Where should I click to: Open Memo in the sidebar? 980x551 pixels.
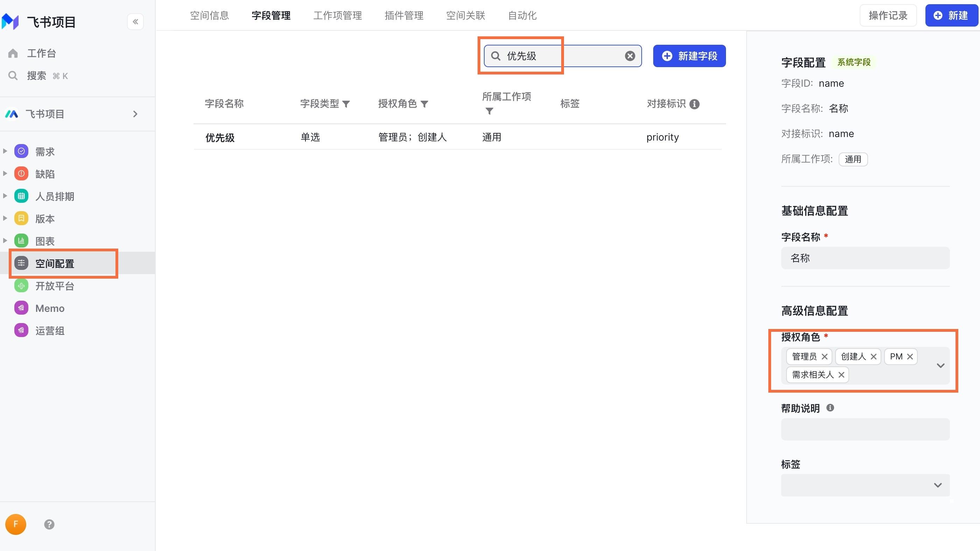point(50,308)
